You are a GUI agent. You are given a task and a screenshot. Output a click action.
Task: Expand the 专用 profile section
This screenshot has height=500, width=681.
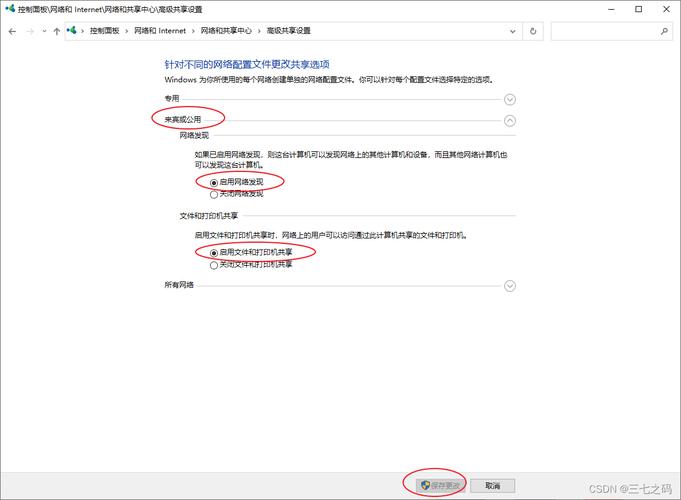[510, 99]
